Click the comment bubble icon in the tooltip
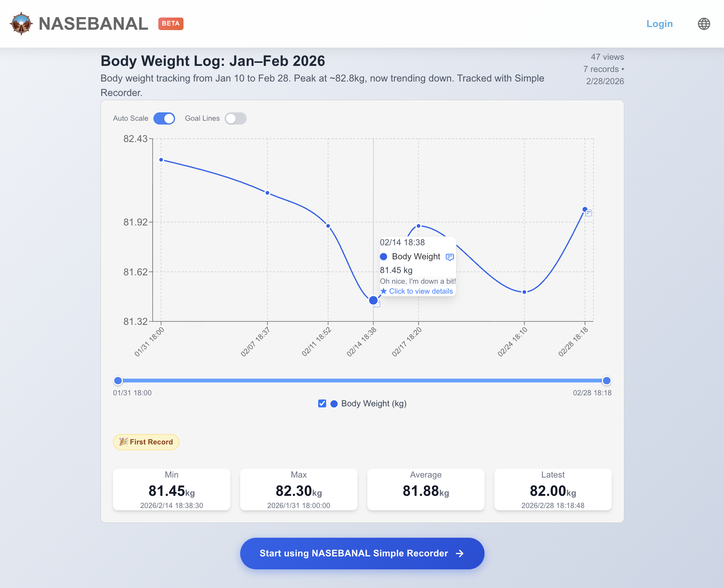The image size is (724, 588). click(x=450, y=257)
